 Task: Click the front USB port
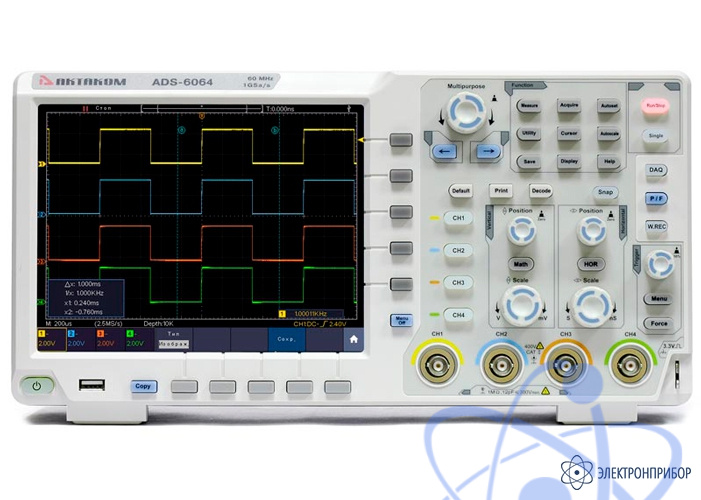tap(90, 386)
